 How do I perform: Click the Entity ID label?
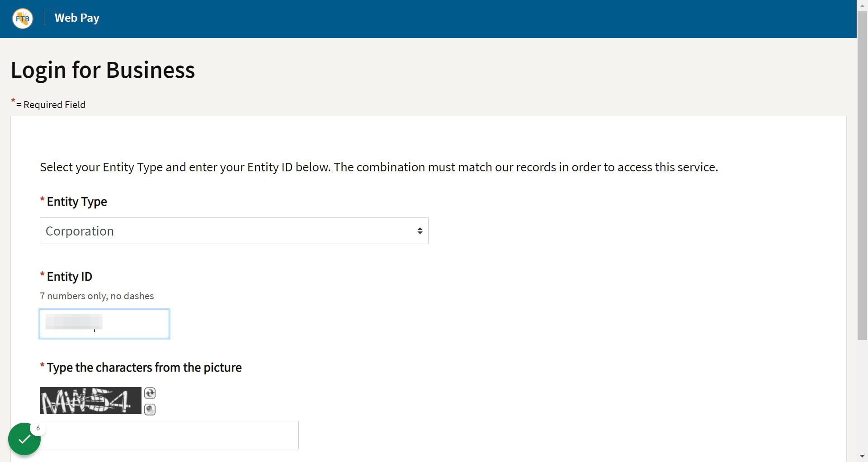70,277
